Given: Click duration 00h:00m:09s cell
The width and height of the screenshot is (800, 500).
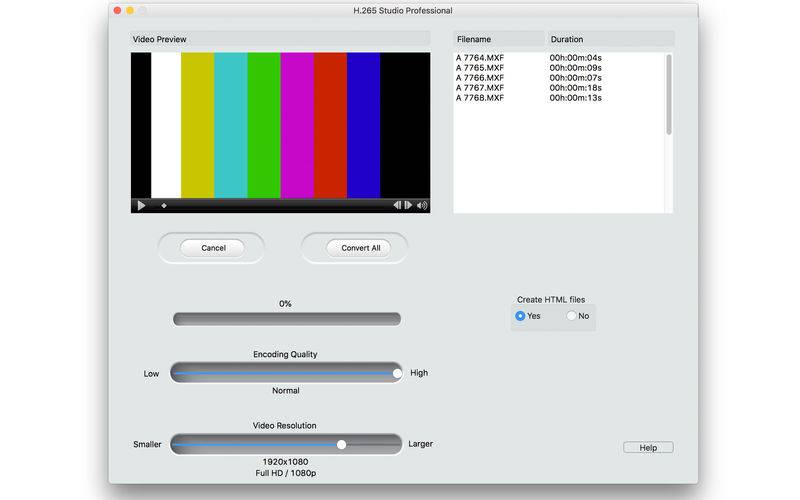Looking at the screenshot, I should tap(576, 68).
